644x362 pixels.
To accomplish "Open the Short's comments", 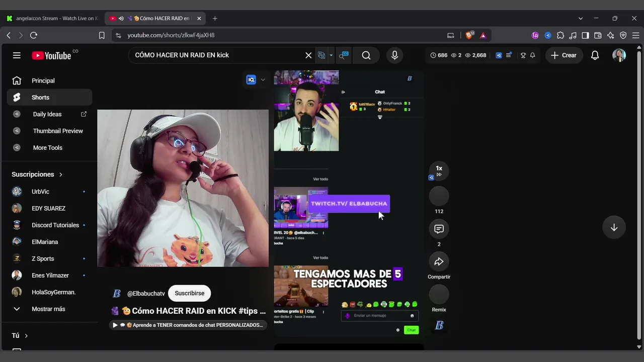I will pos(439,229).
